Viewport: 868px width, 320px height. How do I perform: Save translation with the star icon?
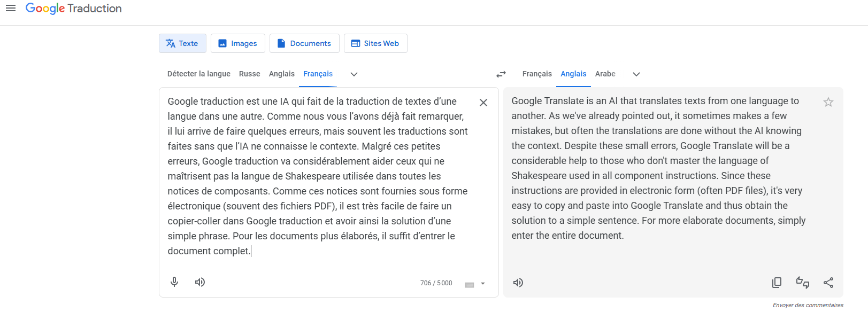pos(828,102)
